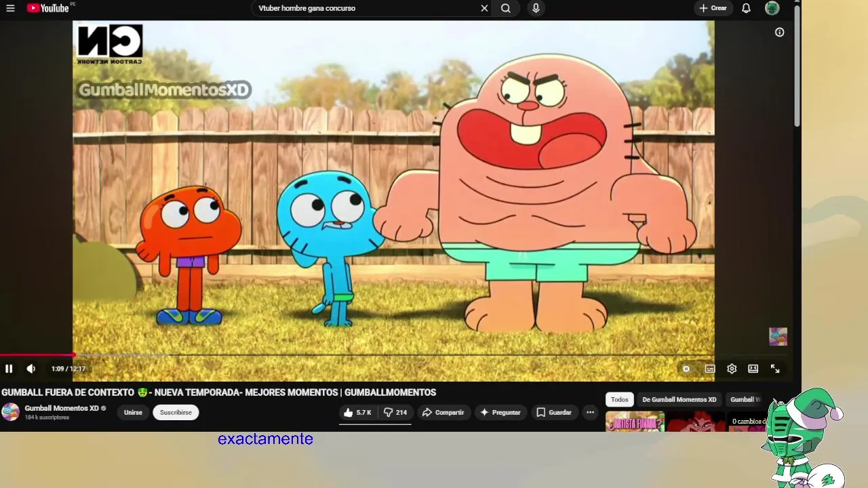Viewport: 868px width, 488px height.
Task: Click the channel watermark in the player
Action: pyautogui.click(x=778, y=336)
